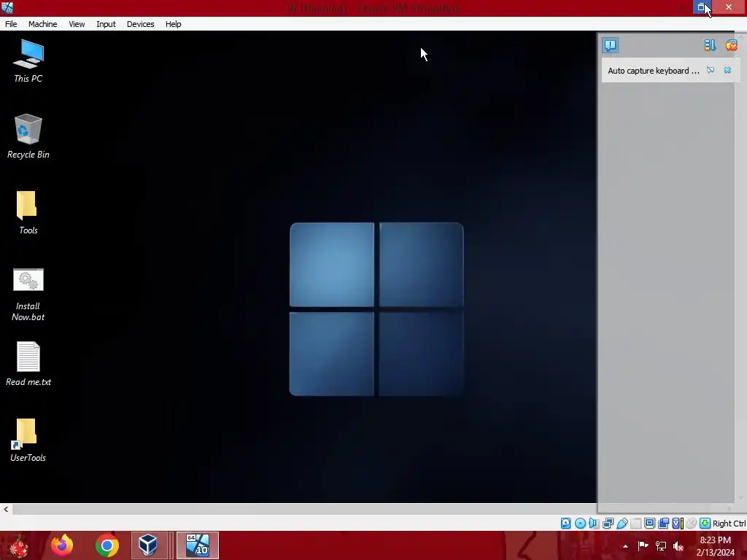Click the do-not-show-again icon on the Auto capture notification

click(x=711, y=71)
